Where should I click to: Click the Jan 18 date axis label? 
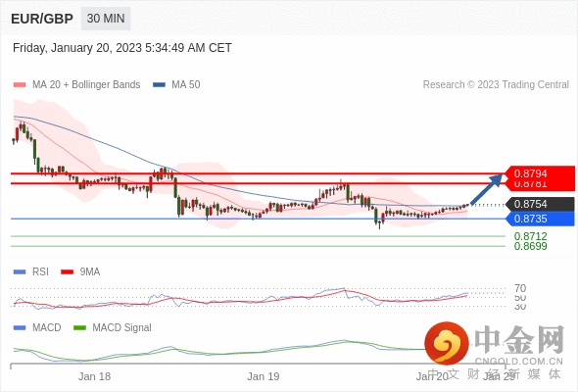94,376
